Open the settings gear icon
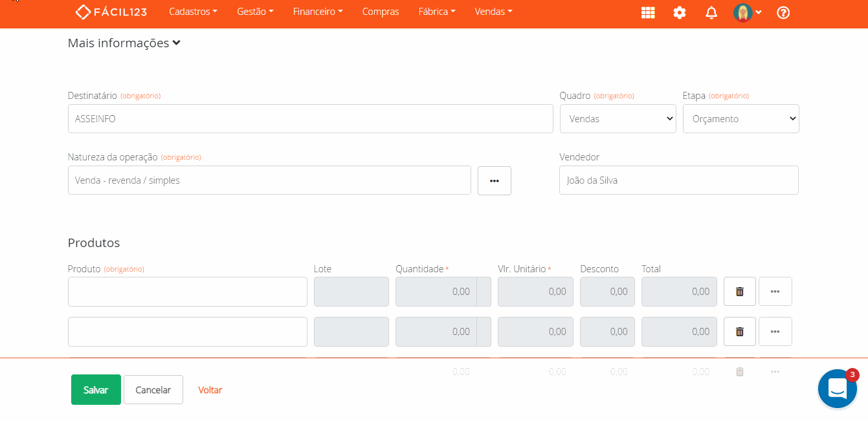Screen dimensions: 868x421 [x=679, y=12]
